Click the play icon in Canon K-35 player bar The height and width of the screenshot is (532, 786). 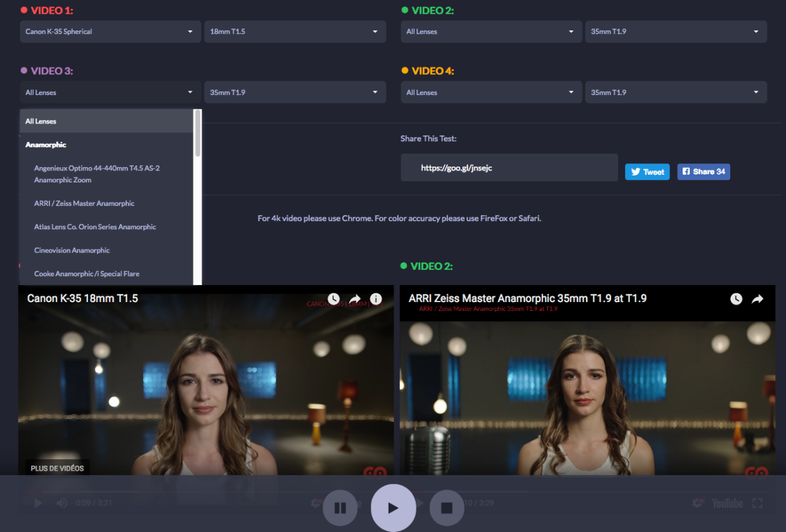(x=38, y=503)
